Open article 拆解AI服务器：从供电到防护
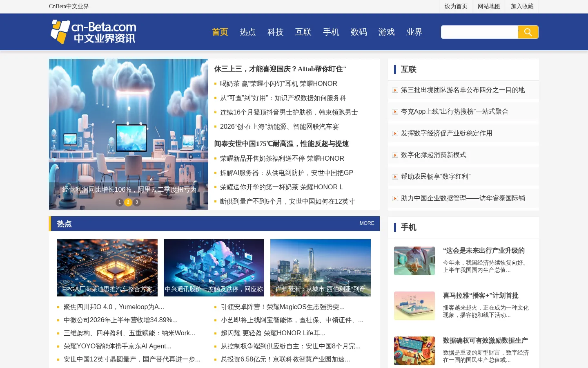The height and width of the screenshot is (368, 588). coord(287,173)
